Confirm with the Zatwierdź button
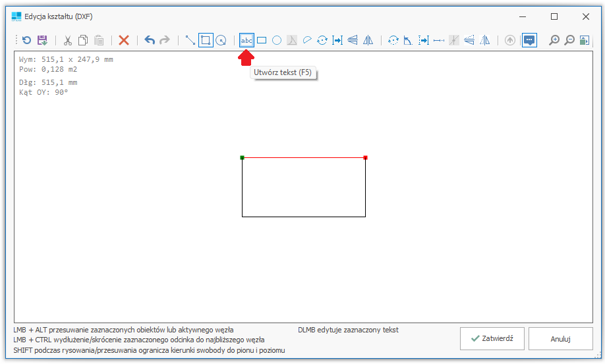605x364 pixels. (x=492, y=339)
